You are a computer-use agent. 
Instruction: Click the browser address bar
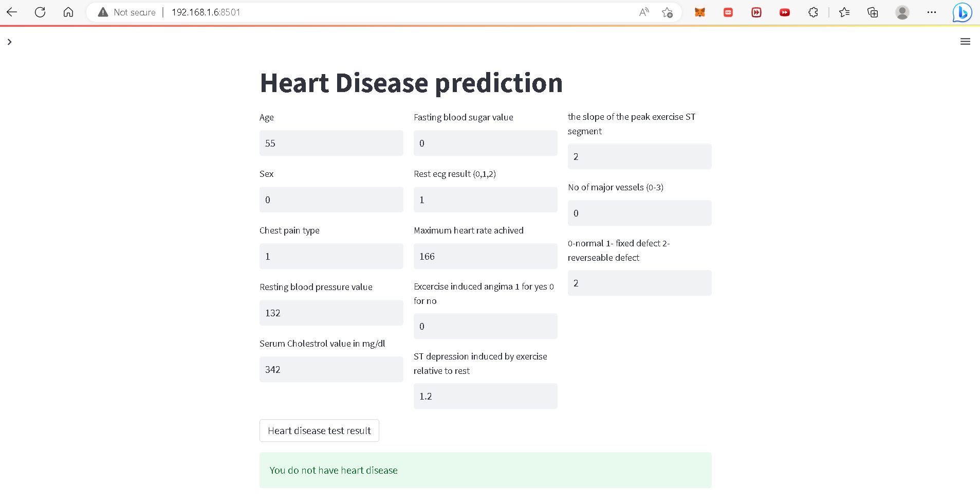pyautogui.click(x=360, y=12)
